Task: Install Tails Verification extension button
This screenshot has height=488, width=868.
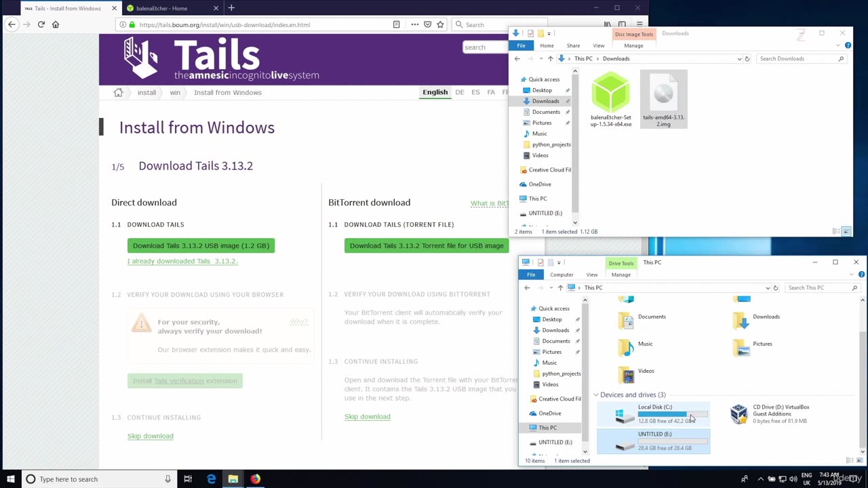Action: pyautogui.click(x=184, y=381)
